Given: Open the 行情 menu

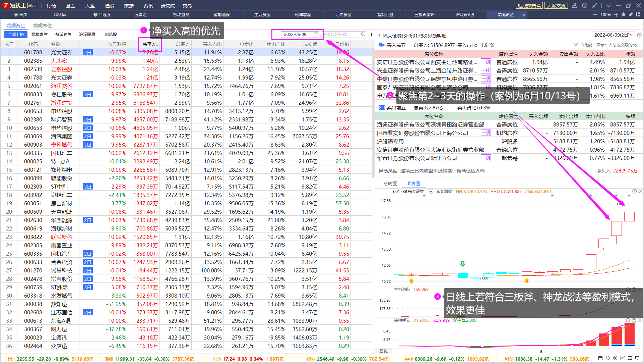Looking at the screenshot, I should [x=51, y=6].
